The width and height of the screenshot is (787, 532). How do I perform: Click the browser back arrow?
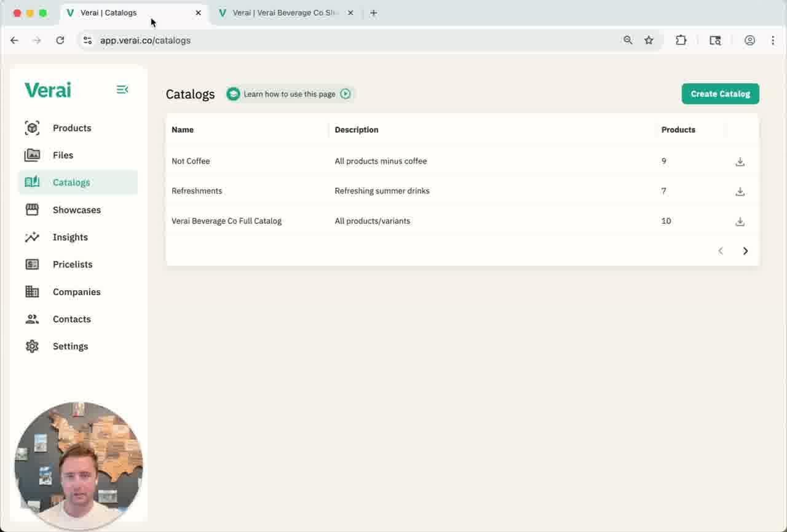(x=14, y=41)
